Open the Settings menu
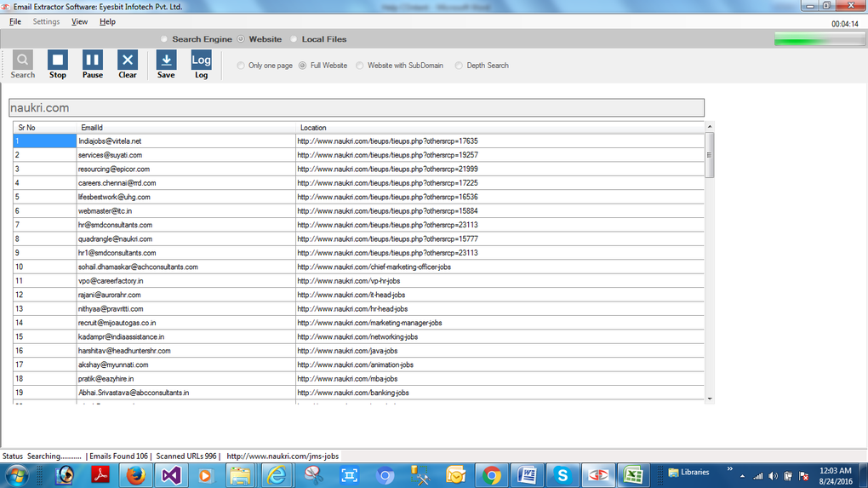The image size is (868, 488). point(46,21)
